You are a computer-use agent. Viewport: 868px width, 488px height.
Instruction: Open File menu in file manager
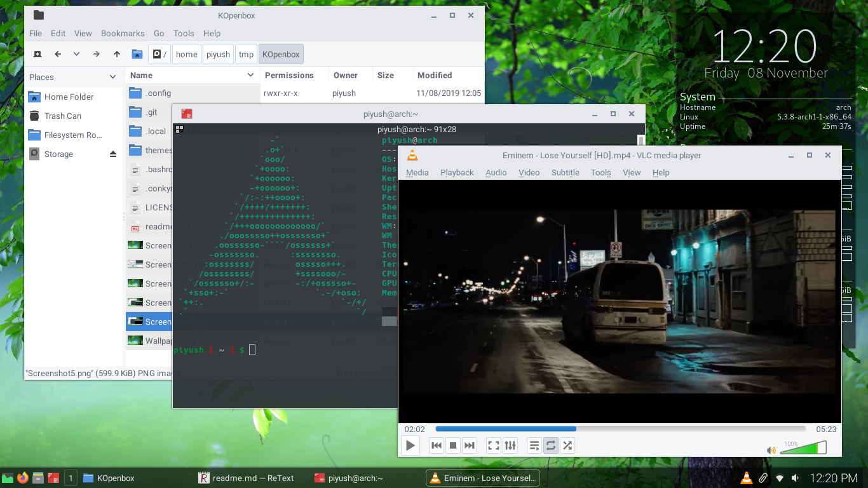(x=36, y=33)
